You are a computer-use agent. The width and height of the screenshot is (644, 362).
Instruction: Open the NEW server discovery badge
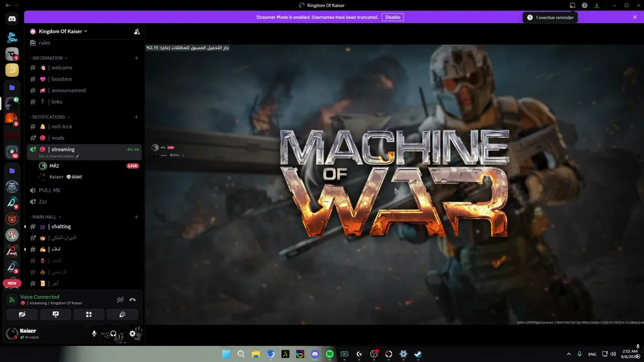coord(12,283)
